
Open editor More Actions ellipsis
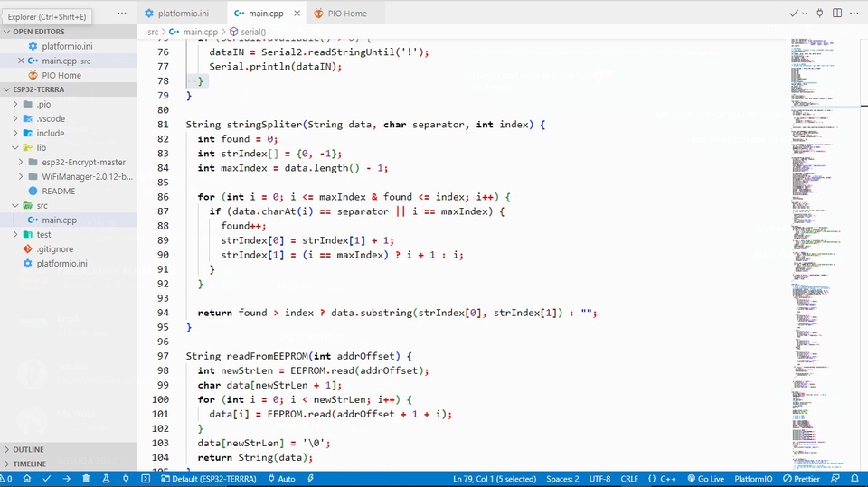point(854,14)
